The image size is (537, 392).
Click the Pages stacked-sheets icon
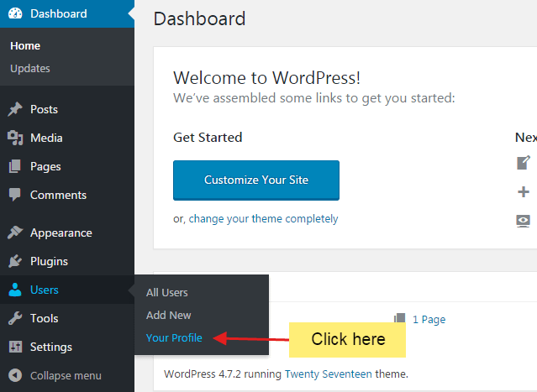tap(15, 166)
